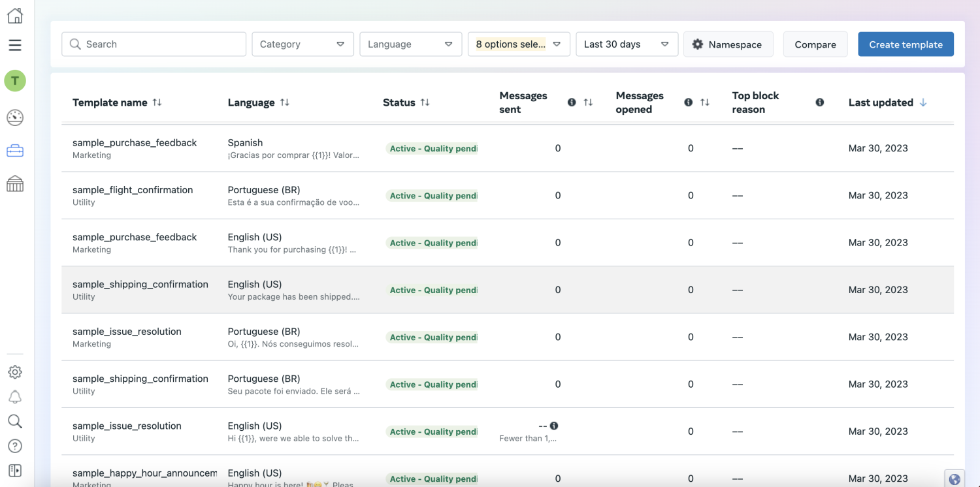This screenshot has height=487, width=980.
Task: Click the Compare button
Action: point(815,44)
